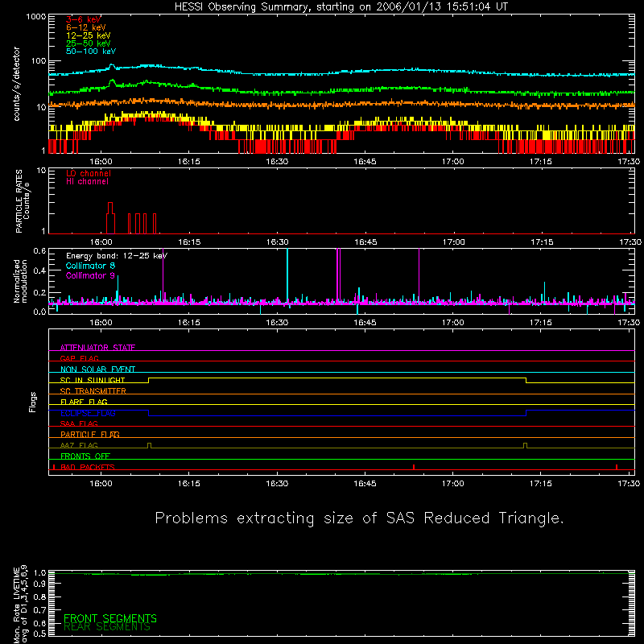
Task: Click the 0.7 tick on livetime axis
Action: (39, 610)
